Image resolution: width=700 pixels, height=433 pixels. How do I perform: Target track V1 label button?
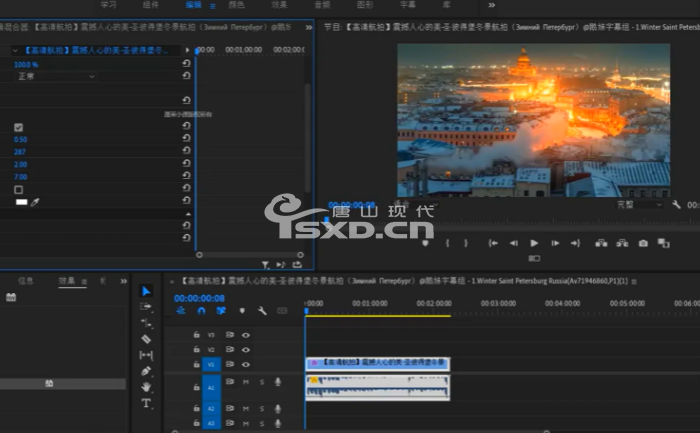click(x=211, y=364)
